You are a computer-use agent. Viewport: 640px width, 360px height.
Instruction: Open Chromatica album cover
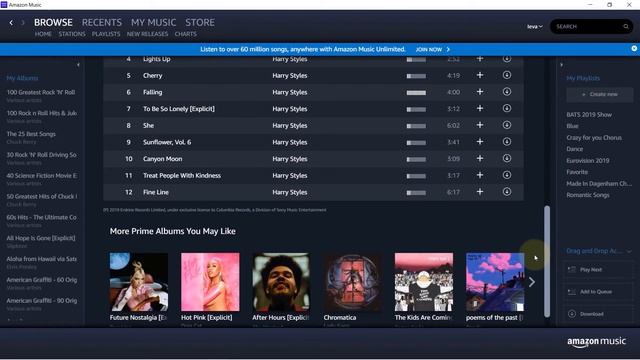coord(353,282)
